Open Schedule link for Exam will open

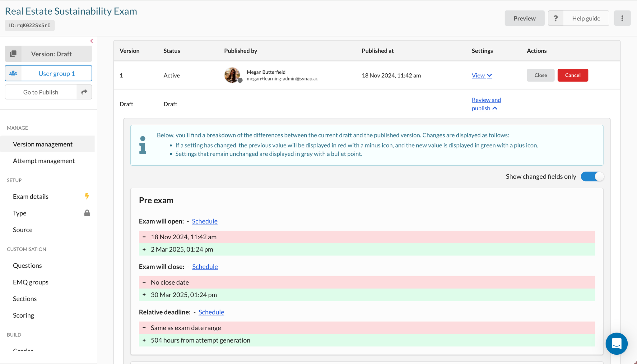(204, 221)
